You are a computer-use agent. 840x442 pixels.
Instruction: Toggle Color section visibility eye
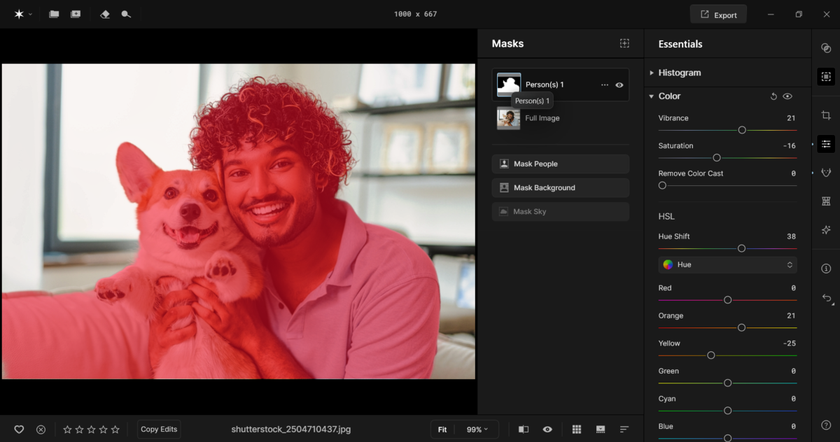(788, 96)
